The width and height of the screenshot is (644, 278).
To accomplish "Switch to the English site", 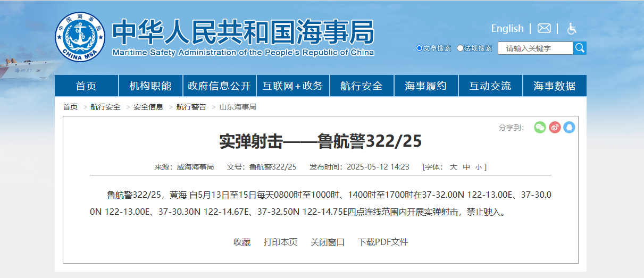I will pyautogui.click(x=507, y=29).
